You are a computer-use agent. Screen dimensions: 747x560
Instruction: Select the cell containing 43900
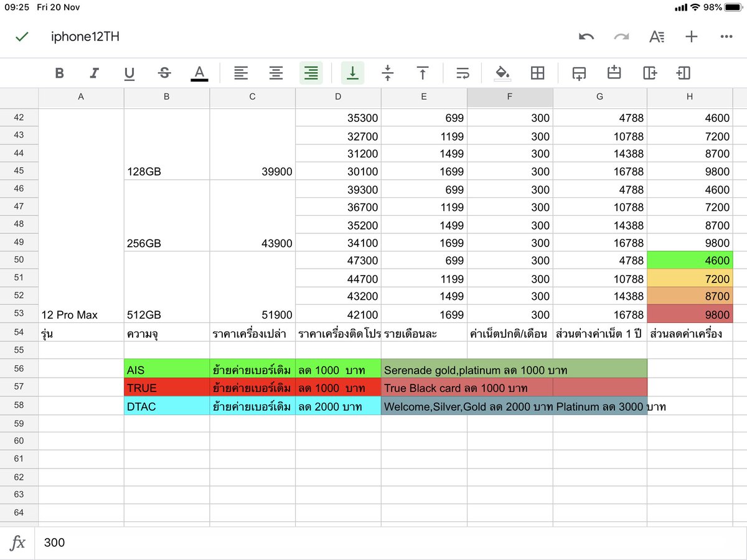(253, 216)
